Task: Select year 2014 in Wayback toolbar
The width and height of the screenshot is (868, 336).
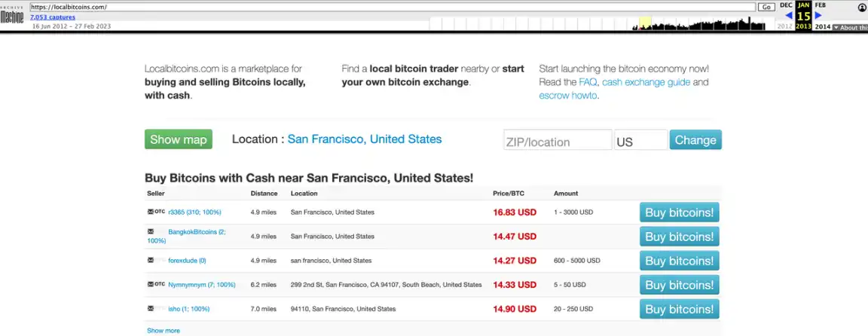Action: [823, 26]
